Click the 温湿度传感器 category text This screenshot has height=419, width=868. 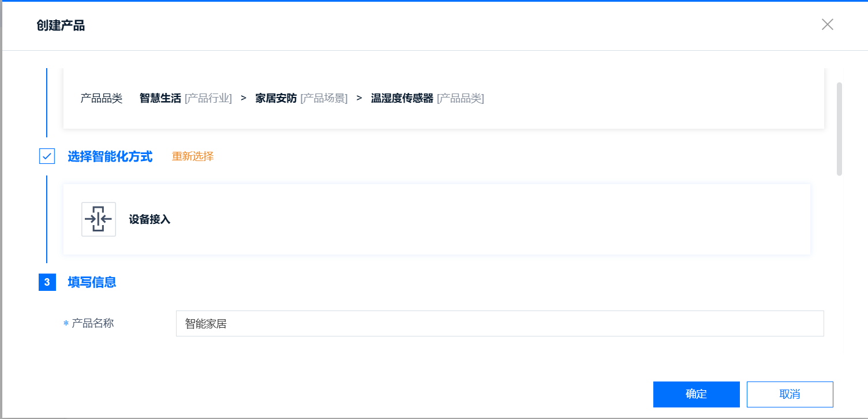pyautogui.click(x=402, y=99)
